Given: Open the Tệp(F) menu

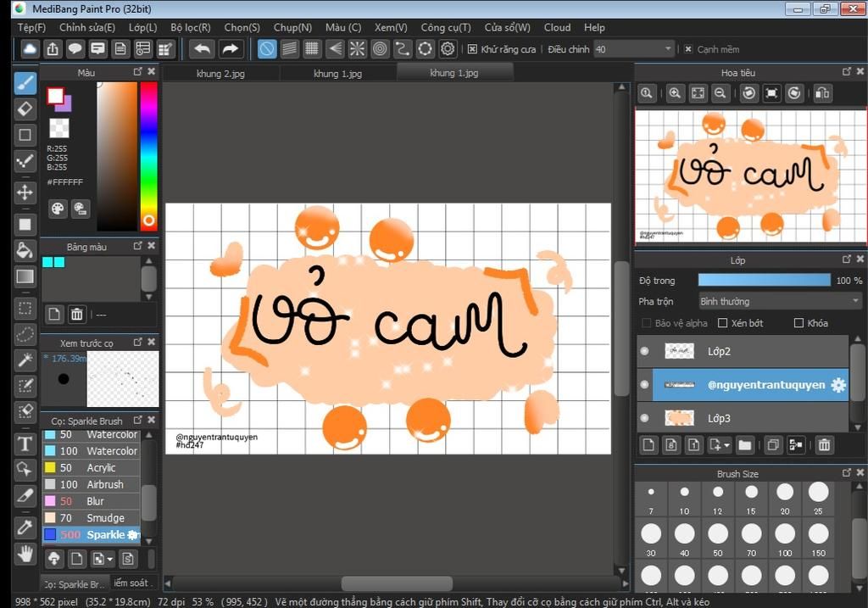Looking at the screenshot, I should (x=31, y=28).
